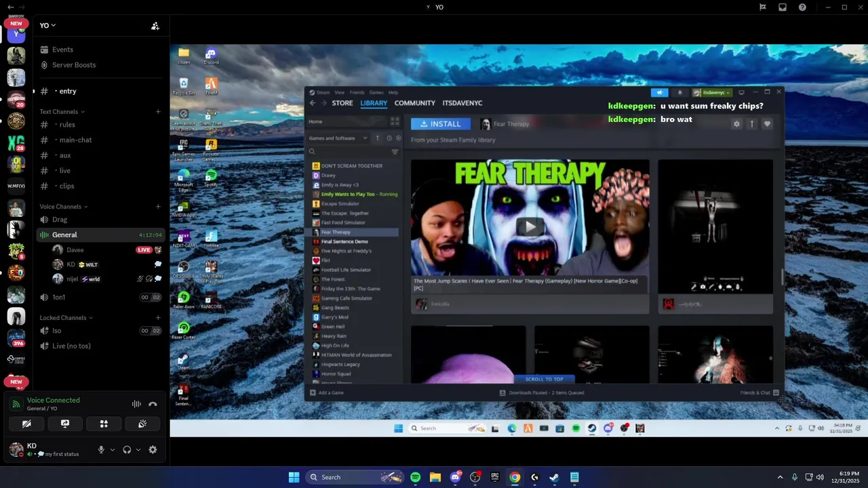Screen dimensions: 868x488
Task: Open Spotify from the Windows taskbar
Action: pyautogui.click(x=415, y=477)
